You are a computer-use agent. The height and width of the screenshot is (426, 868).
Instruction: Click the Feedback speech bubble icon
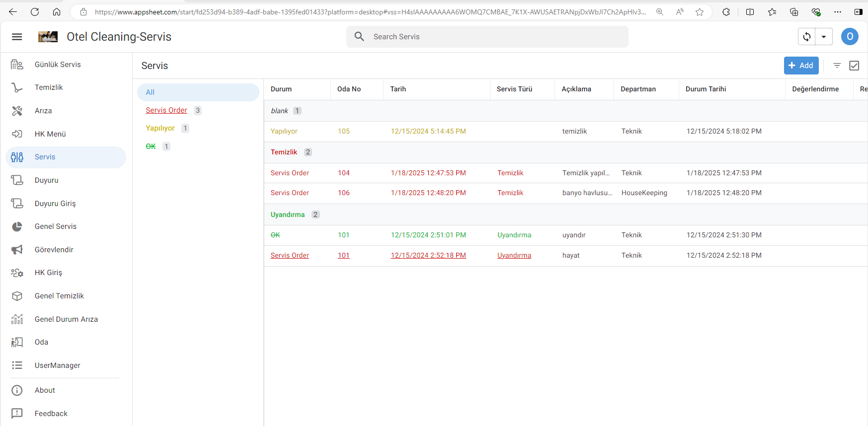[x=17, y=414]
